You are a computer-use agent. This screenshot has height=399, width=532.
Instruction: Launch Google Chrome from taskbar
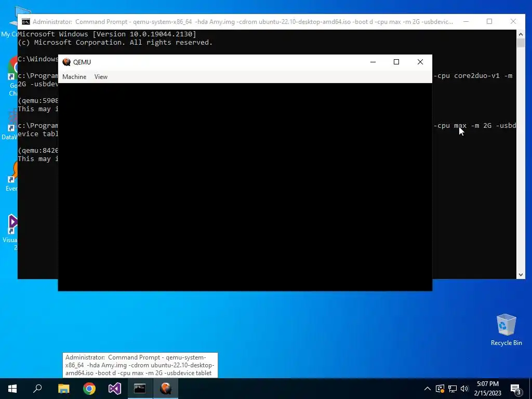coord(89,389)
